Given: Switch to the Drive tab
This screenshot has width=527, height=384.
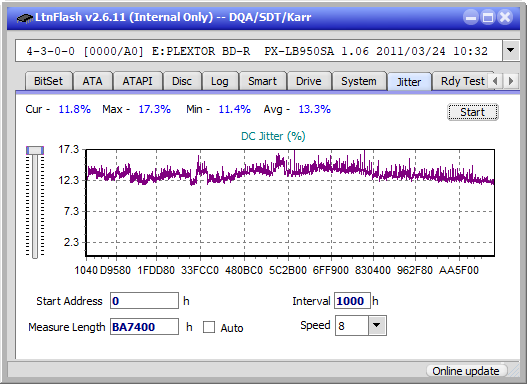Looking at the screenshot, I should 309,81.
